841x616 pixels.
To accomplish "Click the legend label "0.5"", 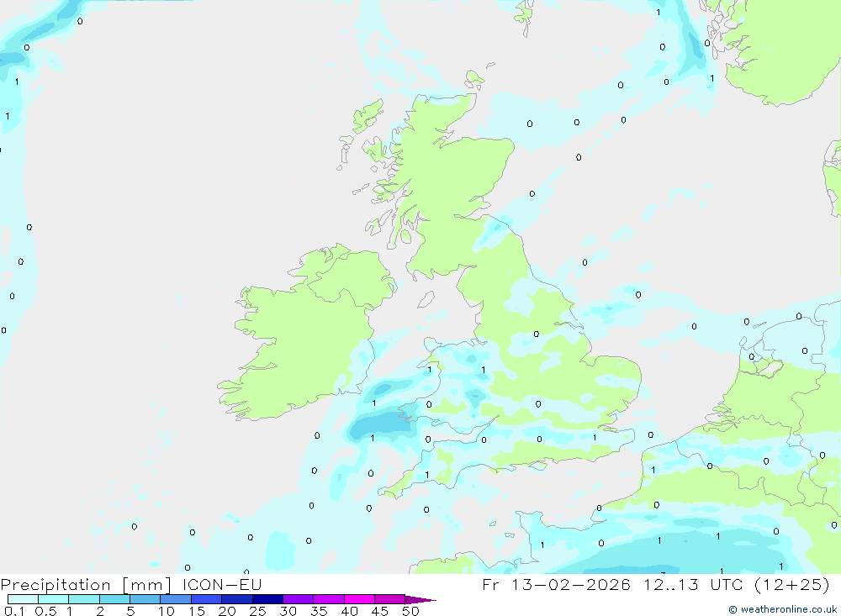I will [x=45, y=611].
